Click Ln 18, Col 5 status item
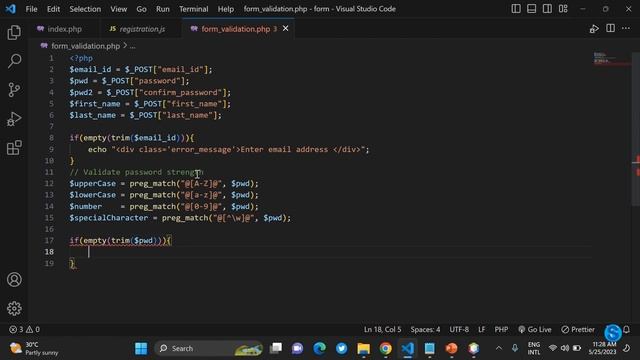The height and width of the screenshot is (360, 640). click(x=382, y=329)
